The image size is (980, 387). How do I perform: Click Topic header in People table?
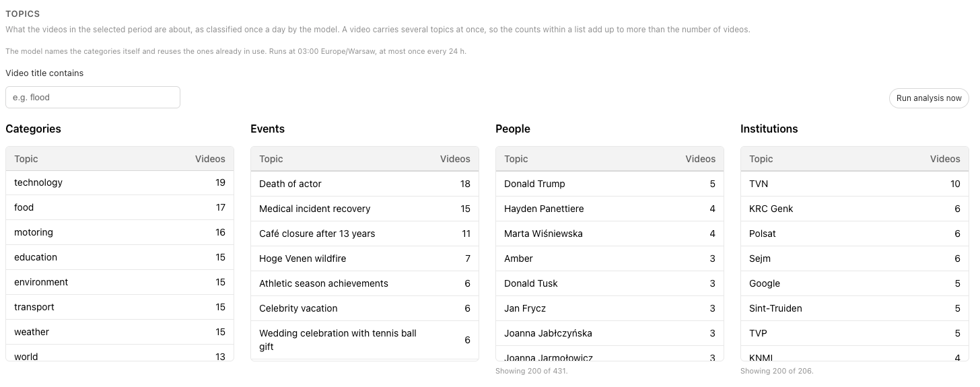pos(516,159)
